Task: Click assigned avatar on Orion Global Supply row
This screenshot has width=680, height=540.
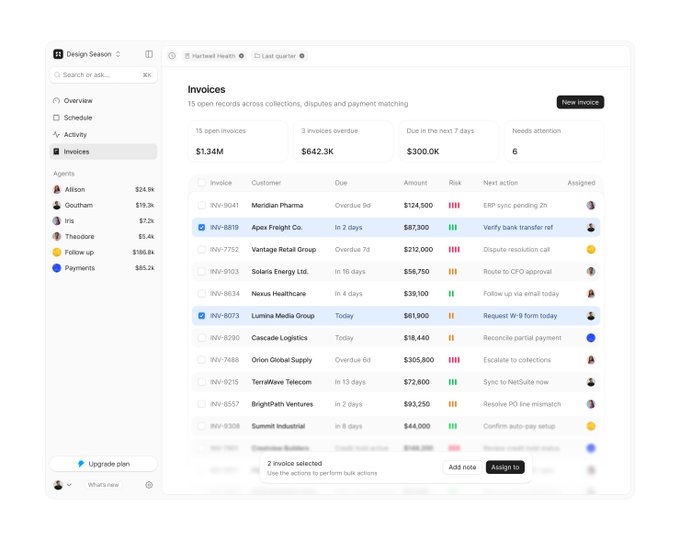Action: (591, 360)
